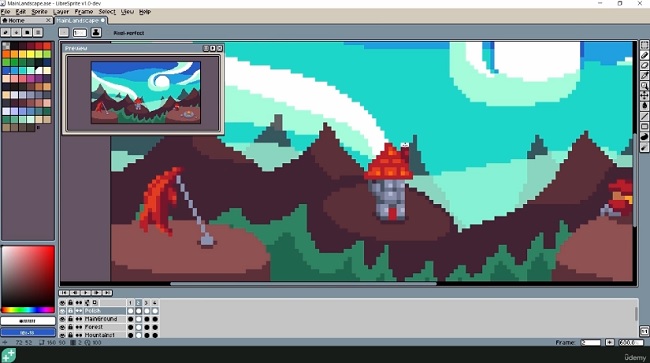Select the Rectangular Marquee selection tool

pos(644,45)
